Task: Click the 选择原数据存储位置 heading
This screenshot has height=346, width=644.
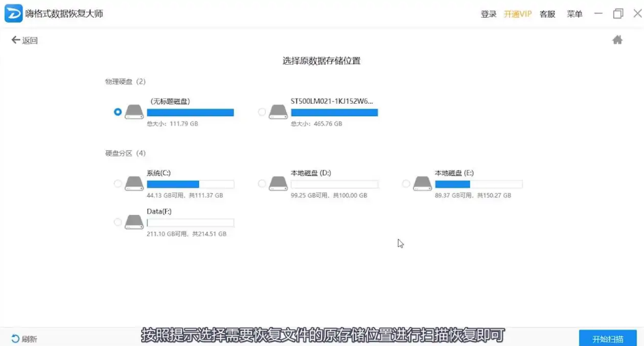Action: click(322, 61)
